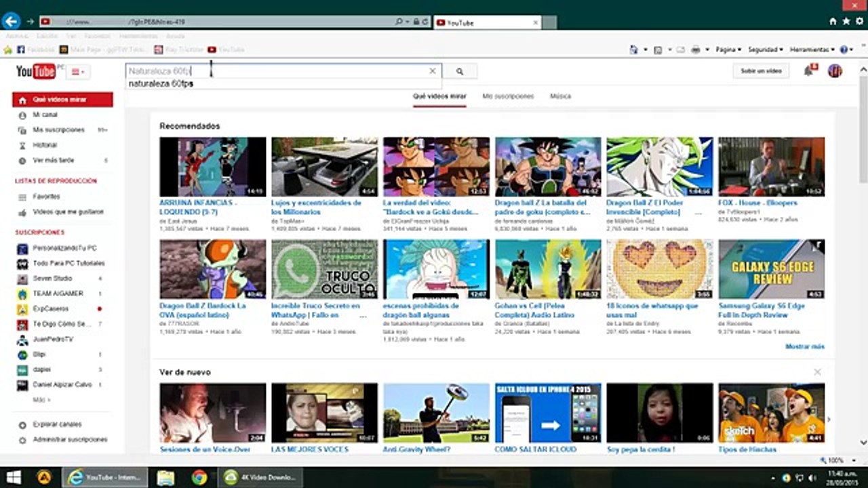Click the YouTube logo
Image resolution: width=868 pixels, height=488 pixels.
click(x=36, y=71)
